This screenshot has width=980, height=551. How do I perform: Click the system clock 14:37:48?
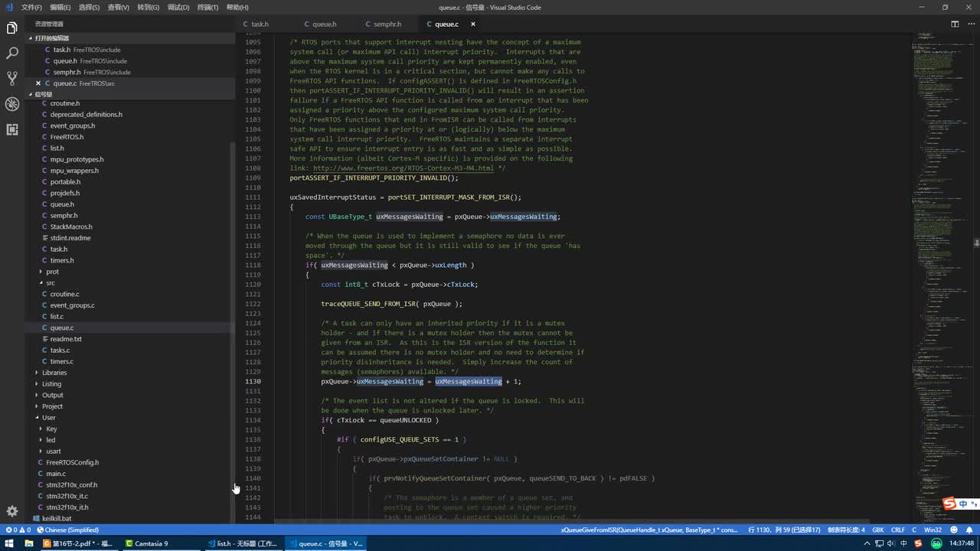pos(962,543)
